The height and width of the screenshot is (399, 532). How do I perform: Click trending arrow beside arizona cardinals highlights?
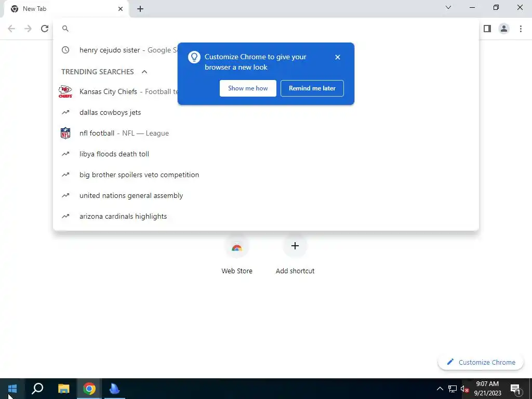coord(65,216)
